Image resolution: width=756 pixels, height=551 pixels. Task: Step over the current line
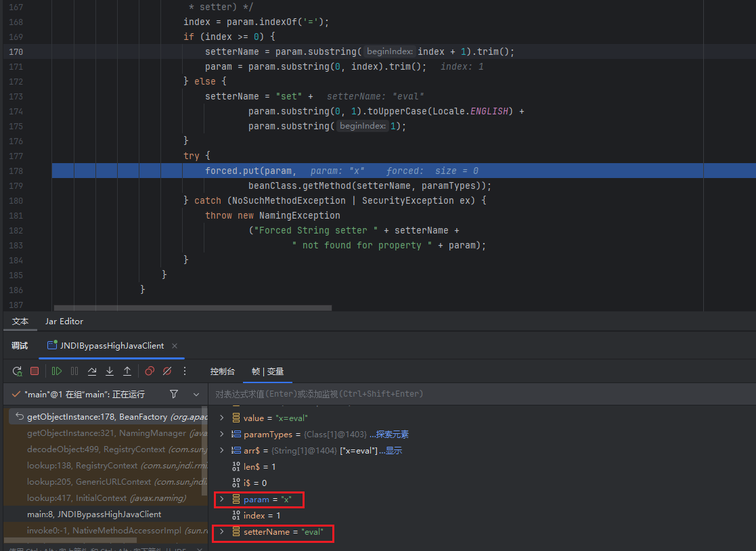pyautogui.click(x=92, y=371)
